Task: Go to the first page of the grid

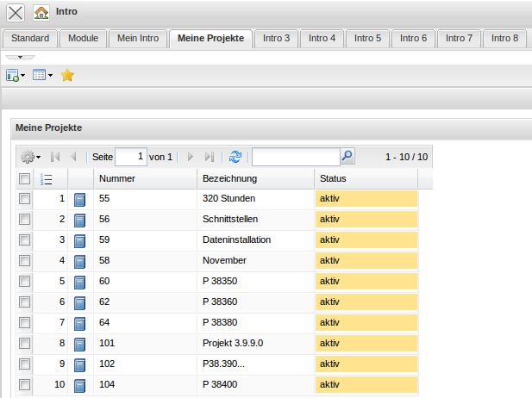Action: (x=55, y=157)
